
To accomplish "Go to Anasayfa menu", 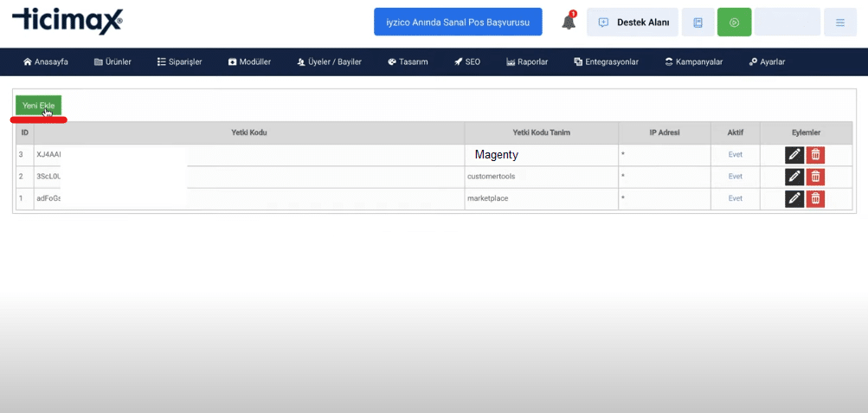I will (x=45, y=62).
